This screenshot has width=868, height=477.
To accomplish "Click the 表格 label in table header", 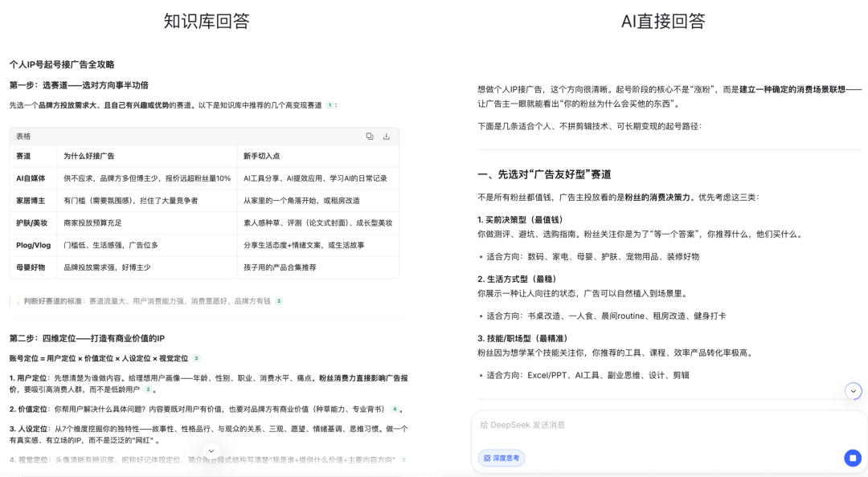I will [x=23, y=137].
